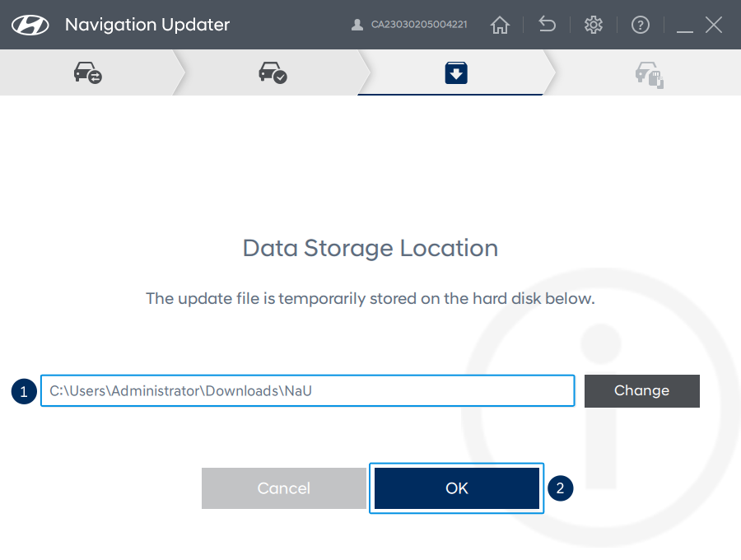Click the back arrow icon
741x560 pixels.
[x=547, y=25]
